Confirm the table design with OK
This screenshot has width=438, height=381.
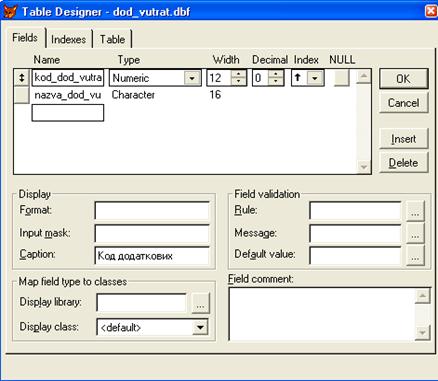(x=403, y=79)
